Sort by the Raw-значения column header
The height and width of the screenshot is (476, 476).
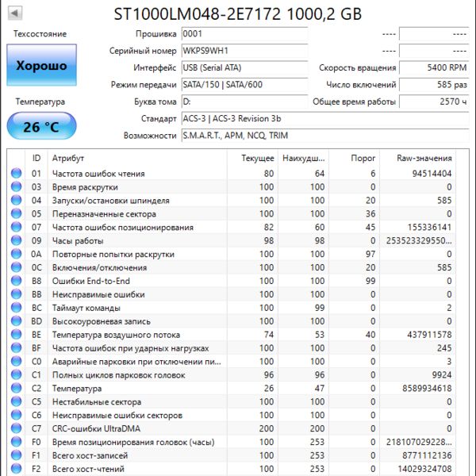[x=417, y=158]
